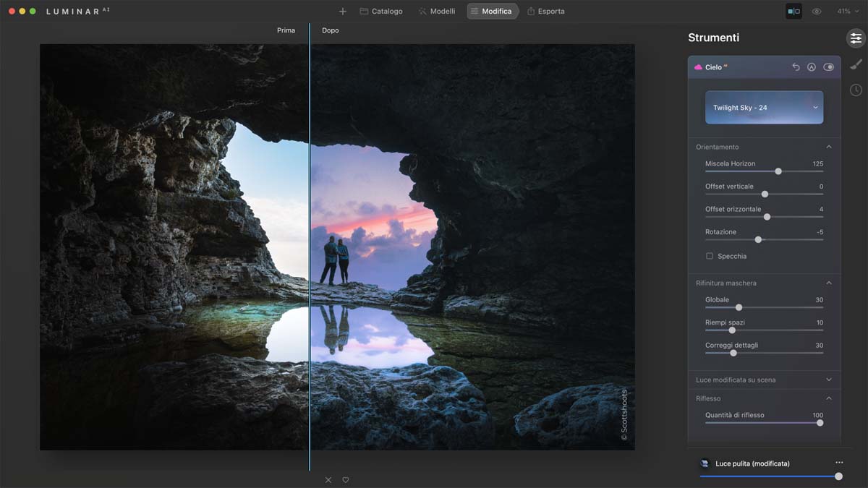Image resolution: width=868 pixels, height=488 pixels.
Task: Activate the before/after split compare icon
Action: pyautogui.click(x=793, y=12)
